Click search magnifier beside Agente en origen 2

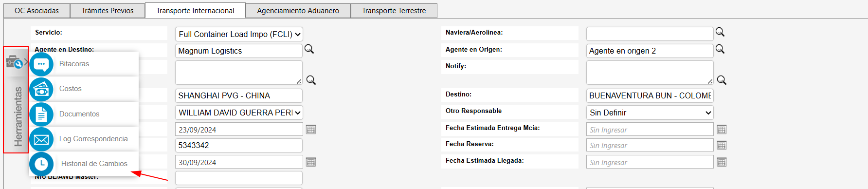click(x=720, y=49)
